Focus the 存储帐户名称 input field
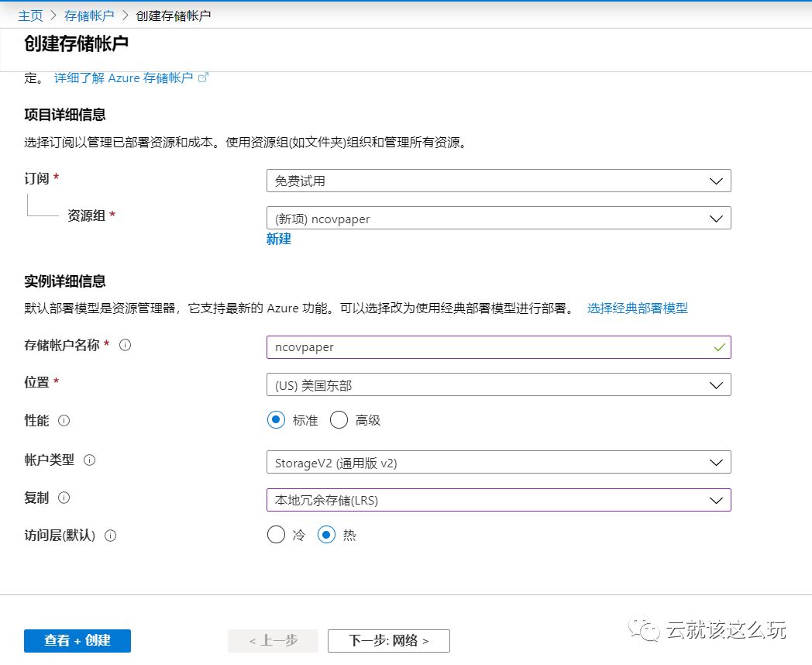The height and width of the screenshot is (665, 812). [x=499, y=347]
